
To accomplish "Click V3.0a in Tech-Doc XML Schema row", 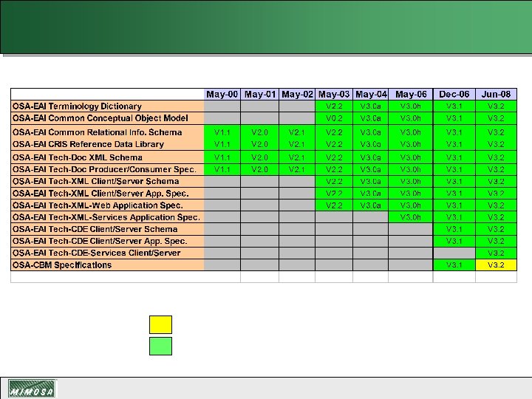I will coord(370,157).
